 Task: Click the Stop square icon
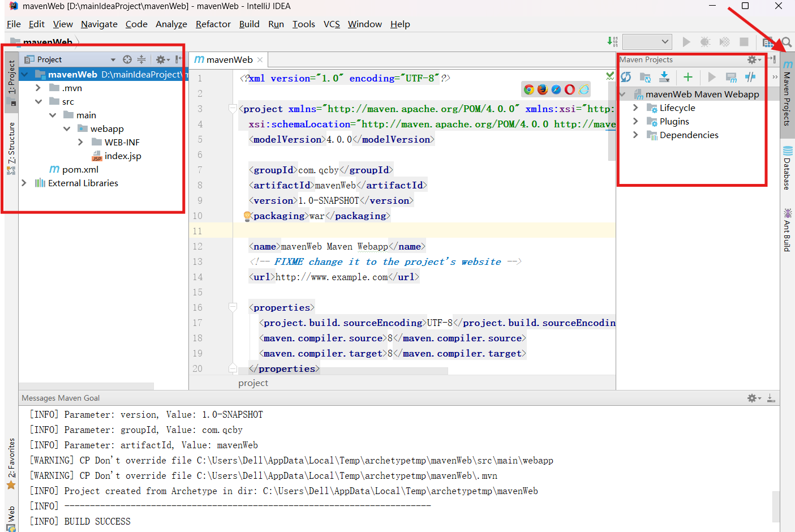[x=744, y=42]
